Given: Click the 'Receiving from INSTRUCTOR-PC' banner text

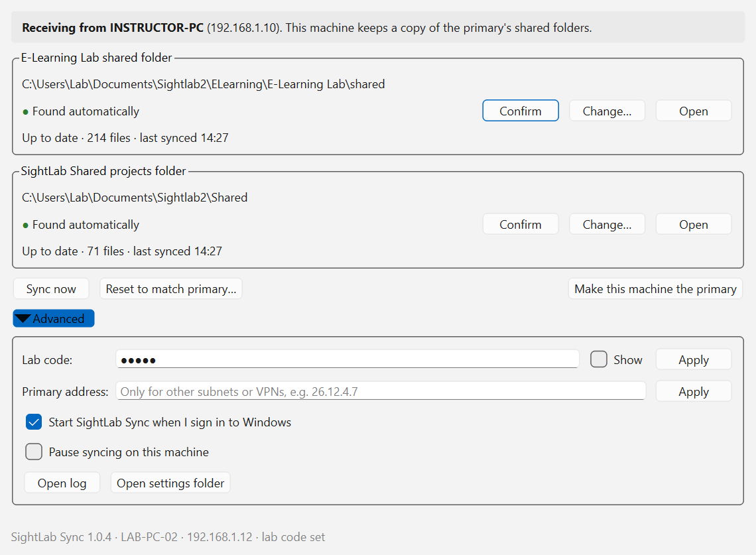Looking at the screenshot, I should 306,27.
